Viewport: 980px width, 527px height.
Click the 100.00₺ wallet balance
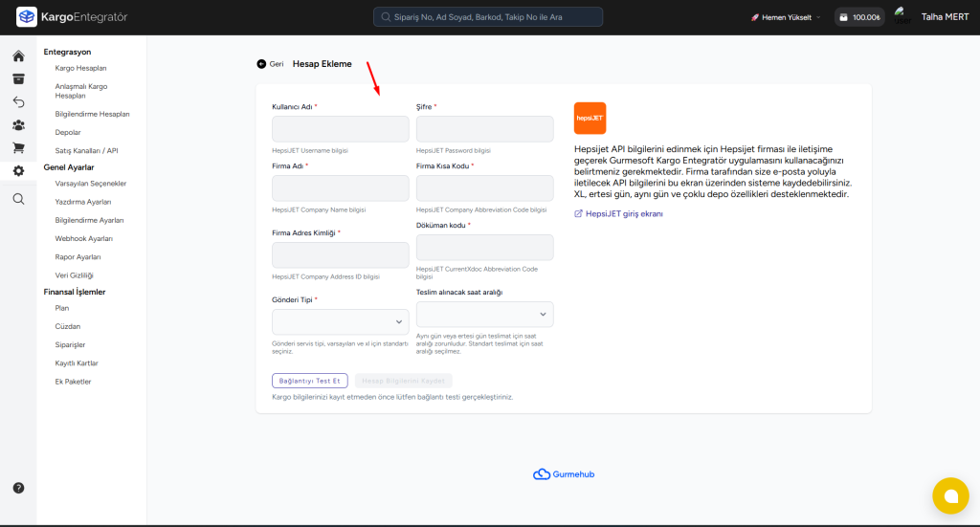[x=859, y=17]
